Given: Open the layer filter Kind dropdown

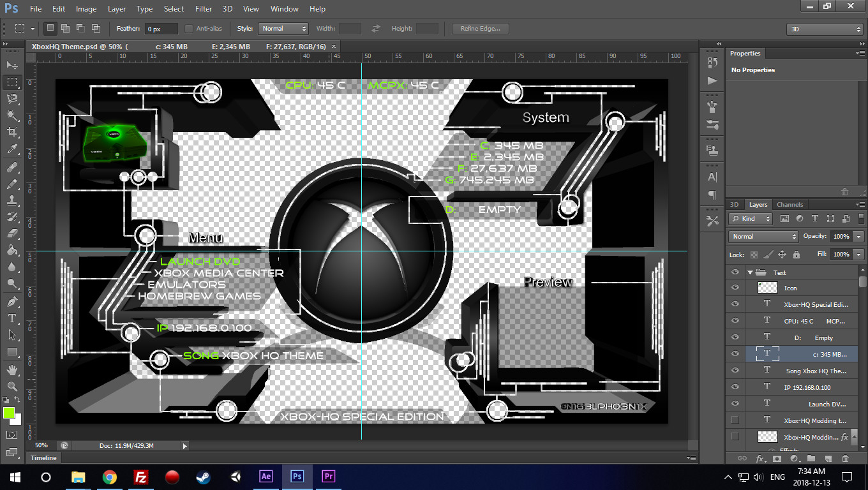Looking at the screenshot, I should 751,218.
